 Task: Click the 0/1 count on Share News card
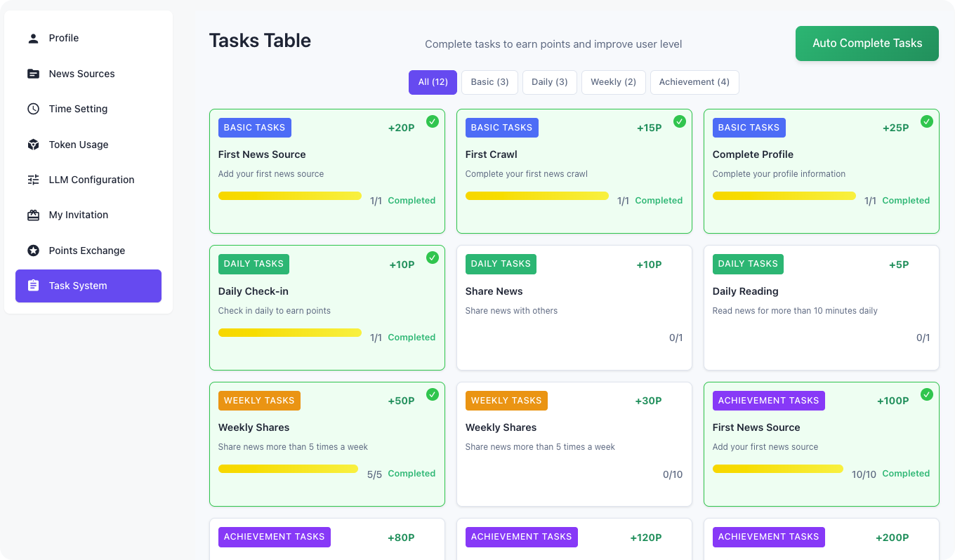[676, 338]
